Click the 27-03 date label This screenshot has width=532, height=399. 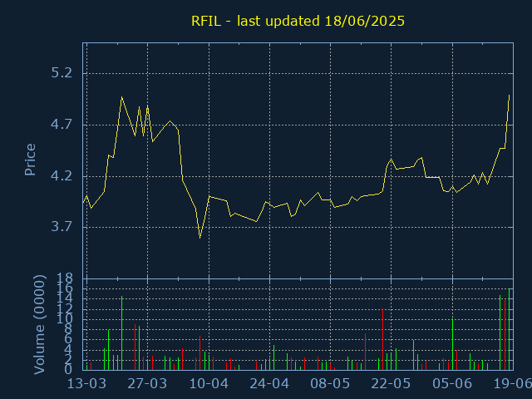coord(147,384)
